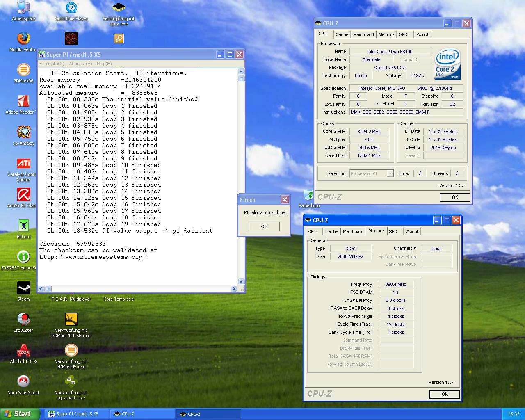Click OK in the Finish dialog
Screen dimensions: 525x420
tap(264, 226)
